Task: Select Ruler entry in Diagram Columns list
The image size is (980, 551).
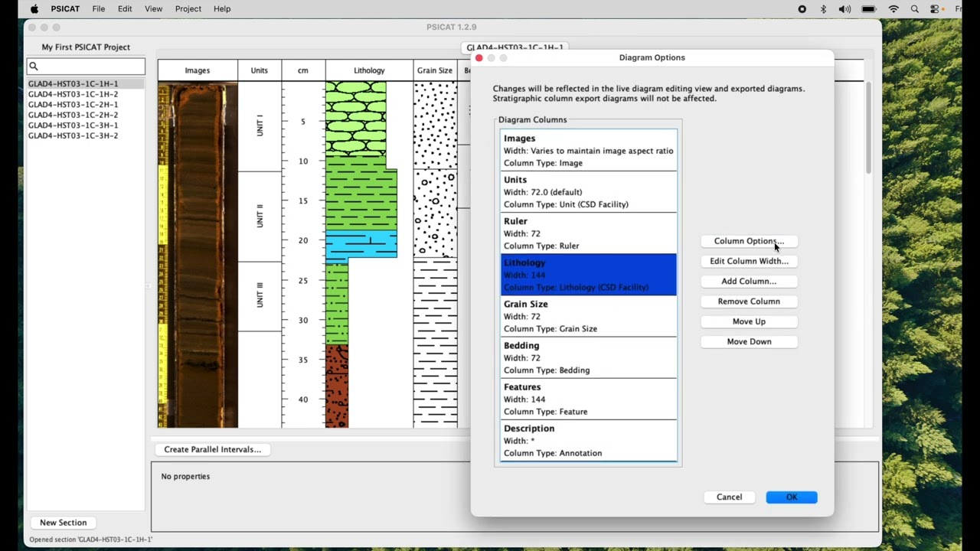Action: [589, 233]
